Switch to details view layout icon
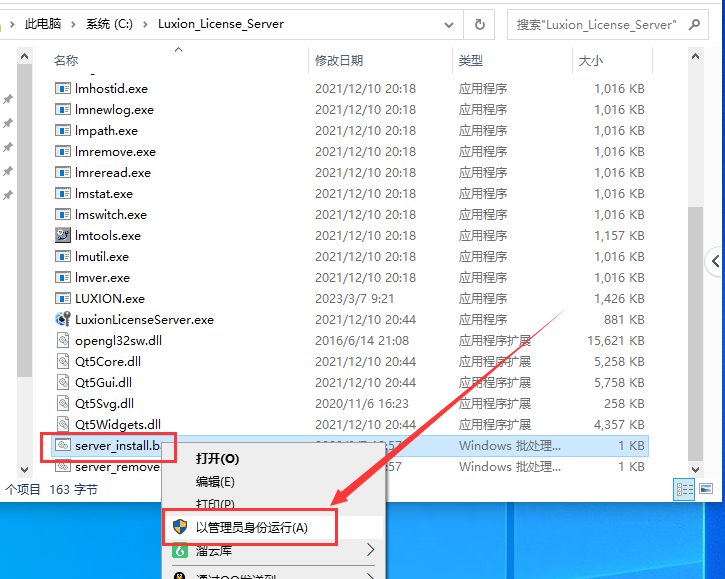 [684, 489]
